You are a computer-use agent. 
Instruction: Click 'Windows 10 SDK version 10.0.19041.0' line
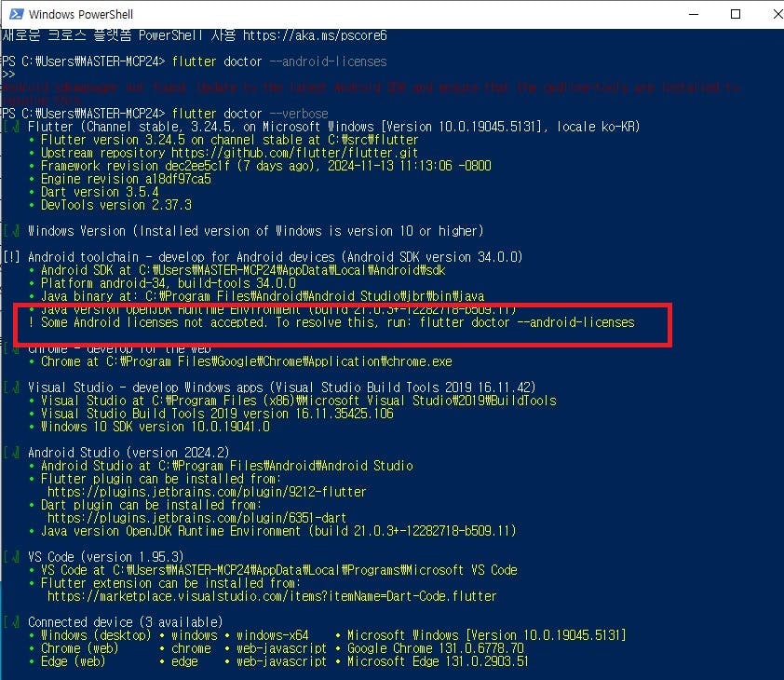tap(155, 427)
